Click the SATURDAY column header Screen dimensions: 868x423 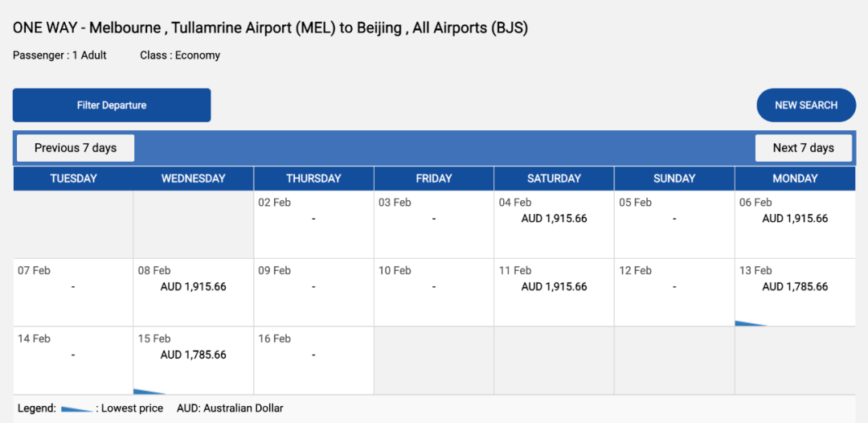(554, 179)
